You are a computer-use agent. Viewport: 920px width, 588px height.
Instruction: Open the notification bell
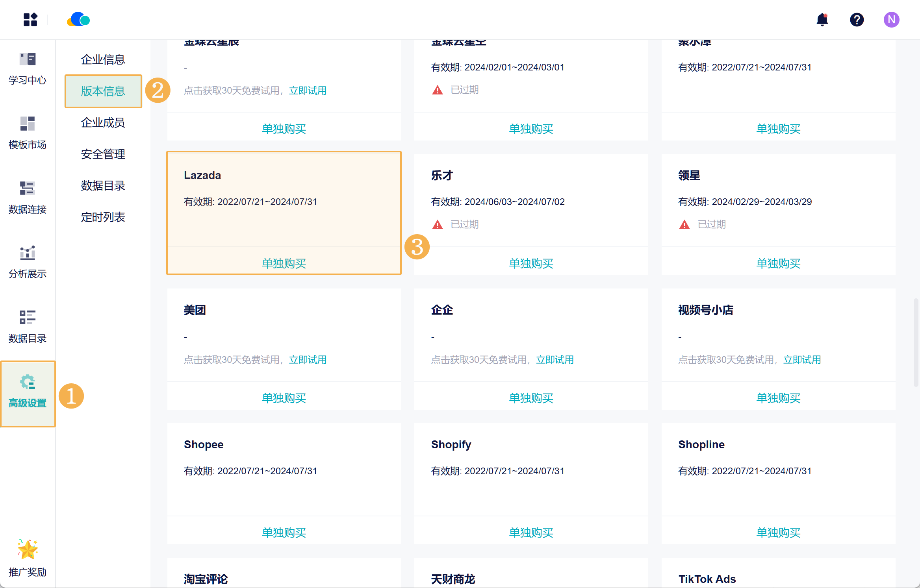[x=822, y=20]
